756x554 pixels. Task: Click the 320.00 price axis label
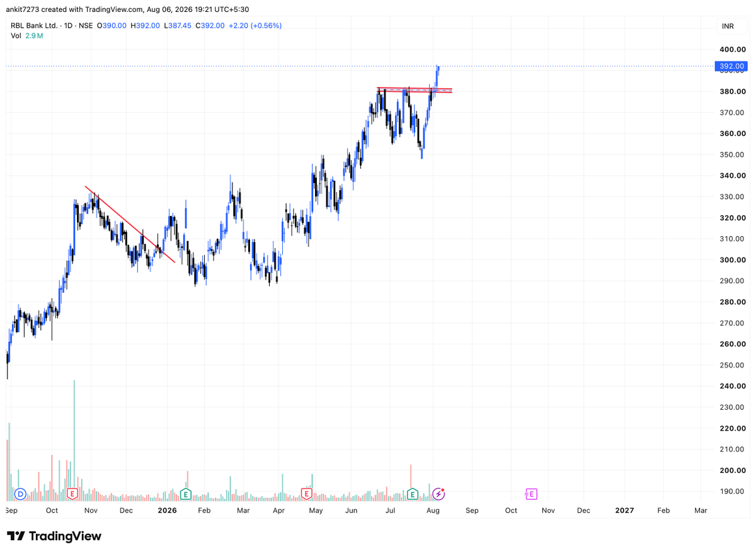pyautogui.click(x=733, y=218)
